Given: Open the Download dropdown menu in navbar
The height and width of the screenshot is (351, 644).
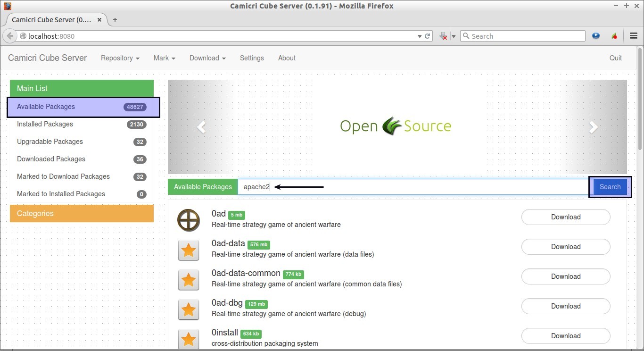Looking at the screenshot, I should [x=207, y=58].
